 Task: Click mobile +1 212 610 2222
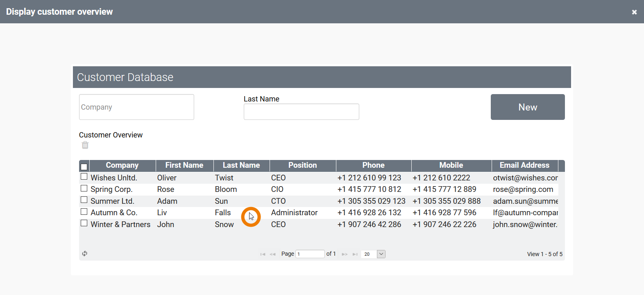[x=441, y=178]
